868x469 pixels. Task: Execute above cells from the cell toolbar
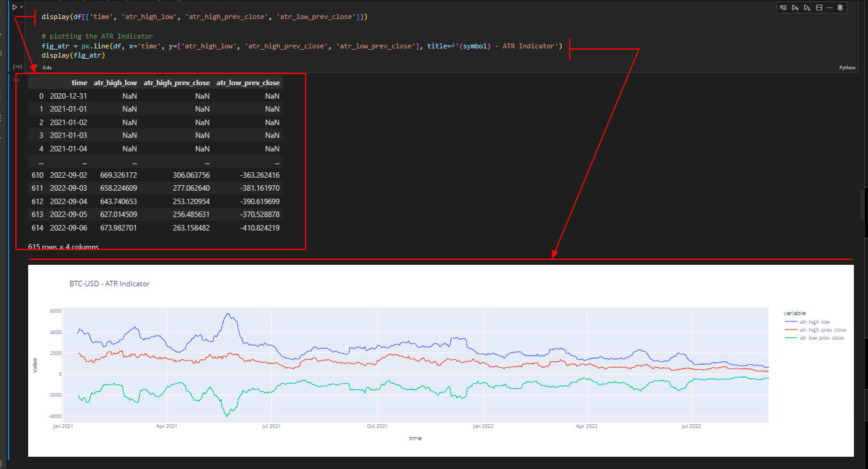[x=794, y=7]
